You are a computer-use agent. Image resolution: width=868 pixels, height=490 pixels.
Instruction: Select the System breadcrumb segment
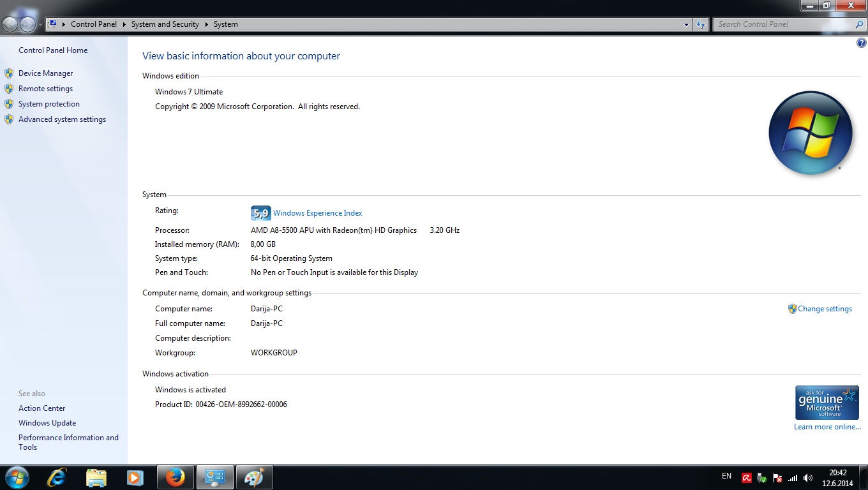coord(226,24)
